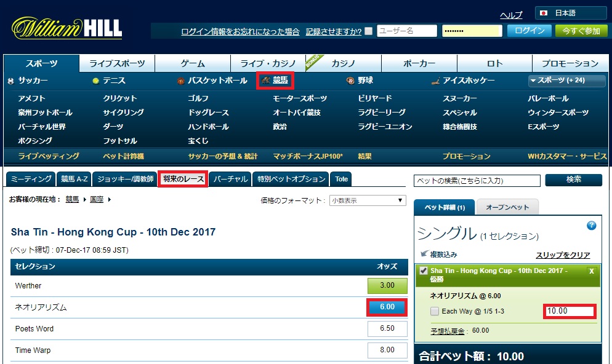Viewport: 612px width, 364px height.
Task: Click スリップをクリア link
Action: (x=563, y=255)
